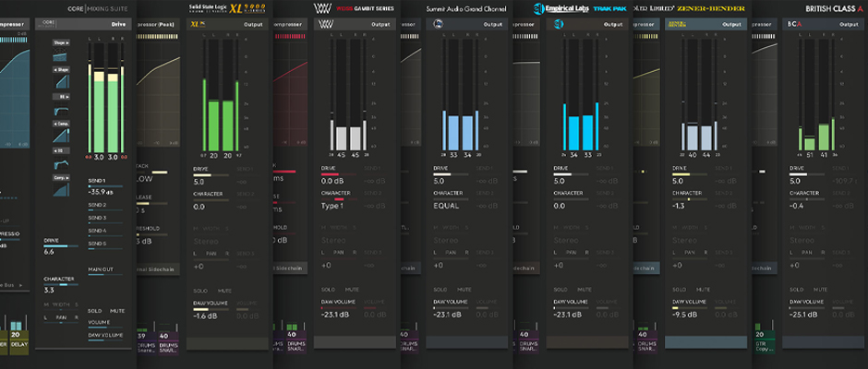Click the -0.4 Character value in British Class A
This screenshot has width=868, height=369.
(x=798, y=206)
